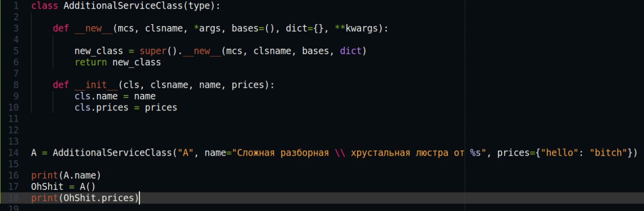
Task: Click 'super()' call on line 5
Action: click(x=158, y=51)
